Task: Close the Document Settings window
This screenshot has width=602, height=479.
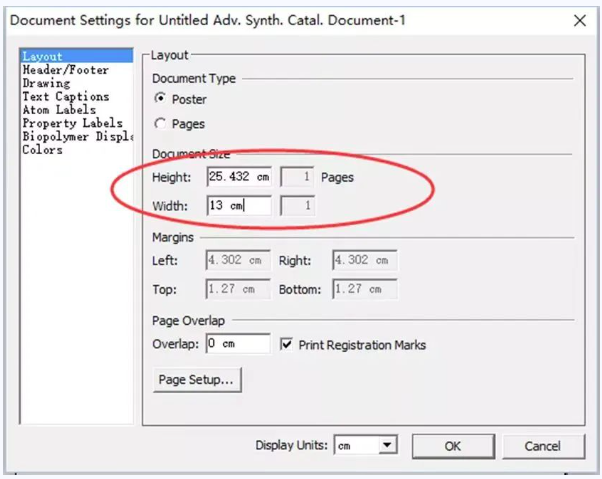Action: click(580, 20)
